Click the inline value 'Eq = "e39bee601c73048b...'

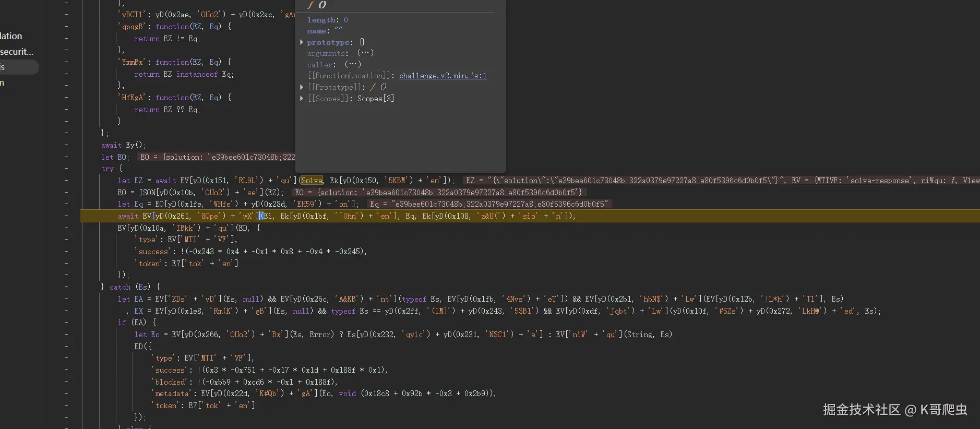pos(488,204)
